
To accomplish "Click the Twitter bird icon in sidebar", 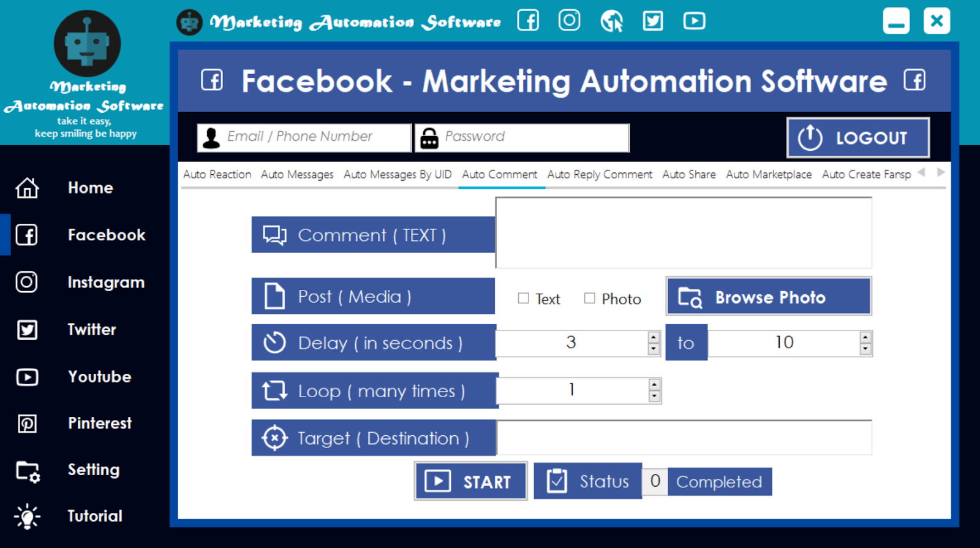I will pos(27,330).
